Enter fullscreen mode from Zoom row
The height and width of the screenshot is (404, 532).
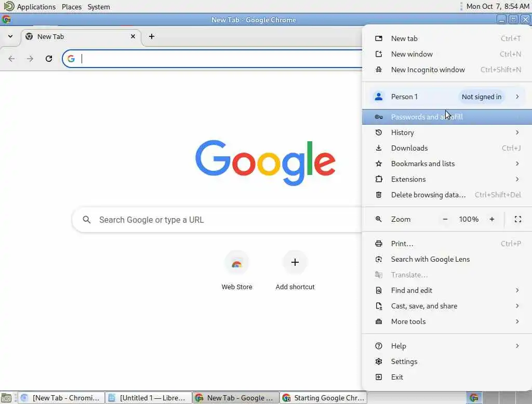(518, 219)
